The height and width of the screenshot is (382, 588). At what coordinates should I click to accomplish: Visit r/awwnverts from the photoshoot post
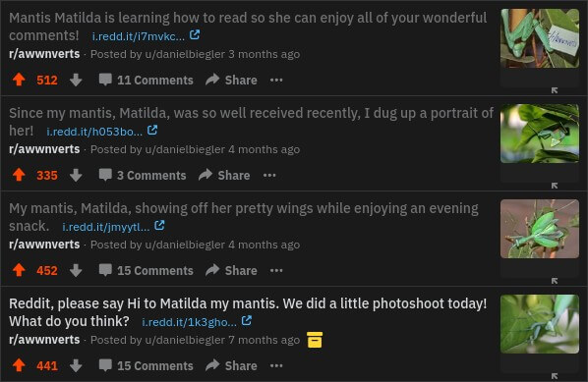(44, 340)
